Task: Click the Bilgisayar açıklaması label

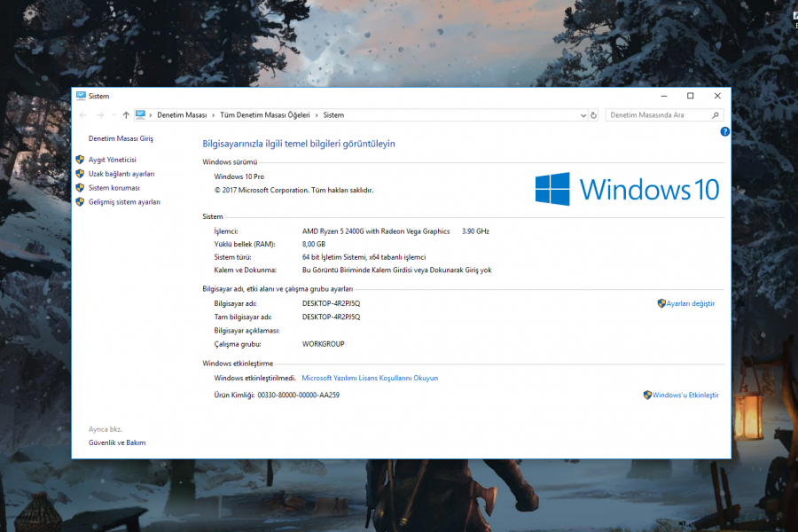Action: point(246,331)
